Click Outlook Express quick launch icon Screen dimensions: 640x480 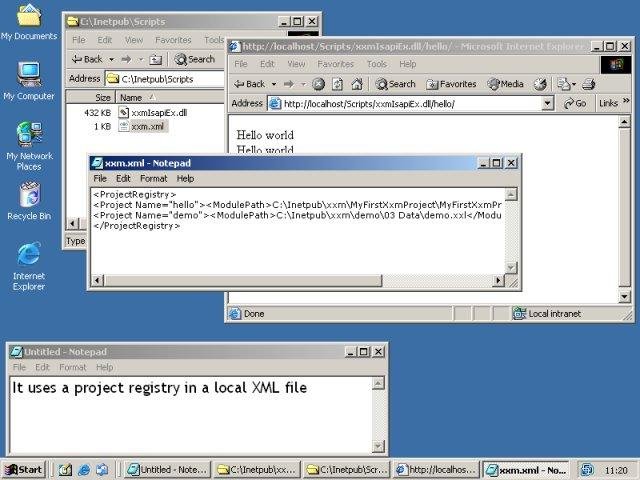tap(102, 470)
